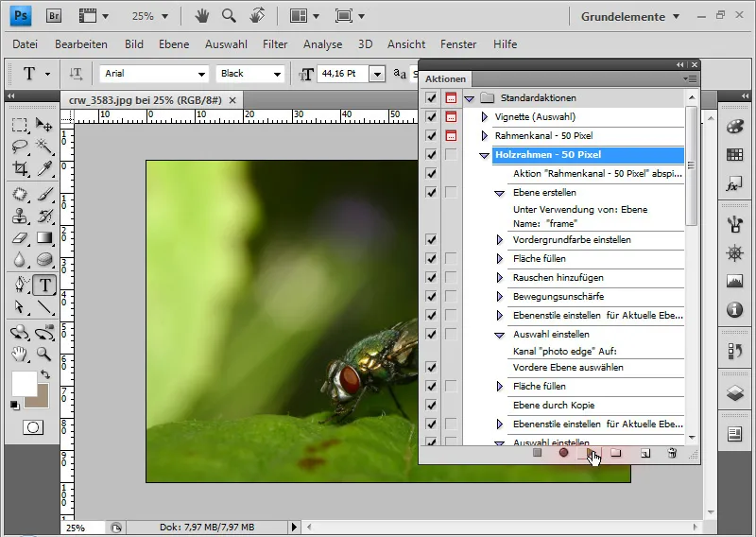Screen dimensions: 756x537
Task: Select the 3D Orbit camera tool
Action: (x=44, y=333)
